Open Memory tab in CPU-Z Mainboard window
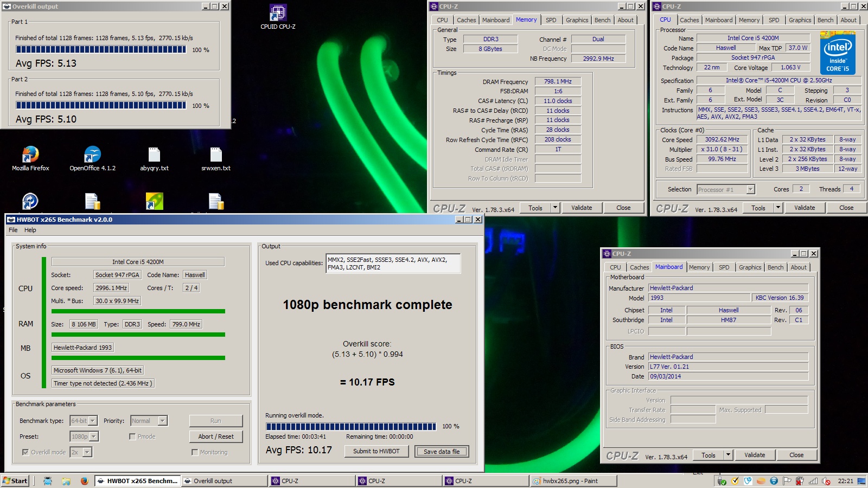 click(x=699, y=267)
